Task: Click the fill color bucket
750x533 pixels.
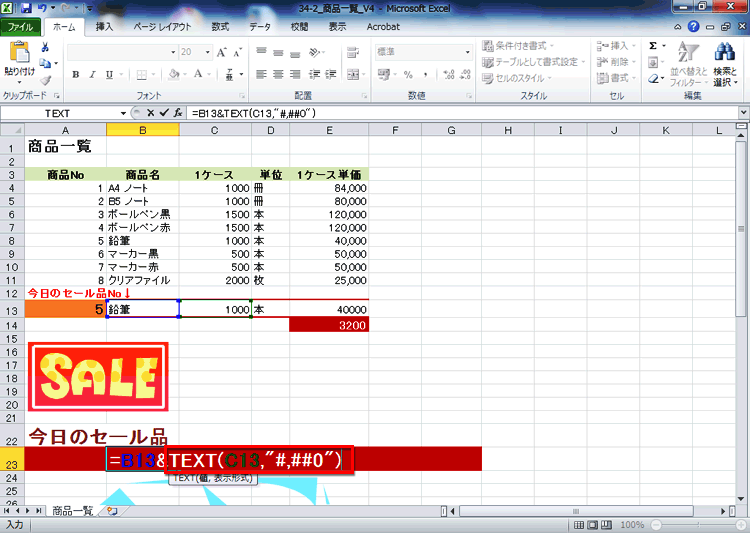Action: click(x=174, y=74)
